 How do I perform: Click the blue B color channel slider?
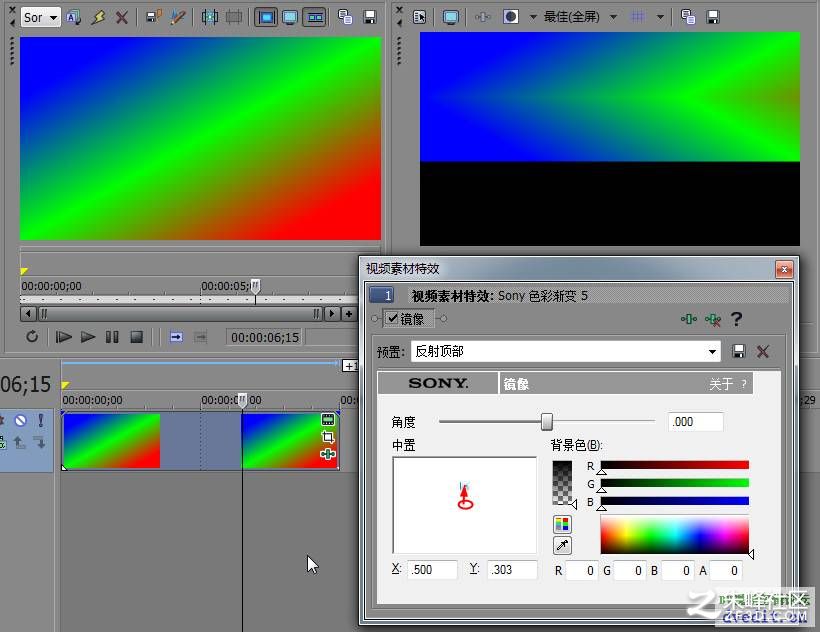coord(675,501)
